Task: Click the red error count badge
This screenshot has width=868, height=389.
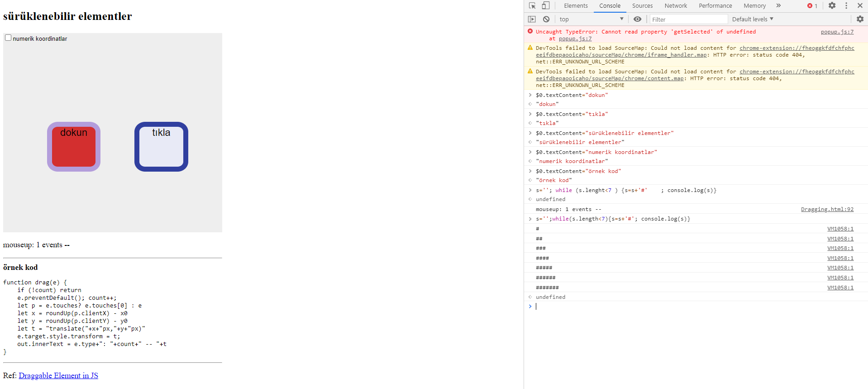Action: click(x=812, y=6)
